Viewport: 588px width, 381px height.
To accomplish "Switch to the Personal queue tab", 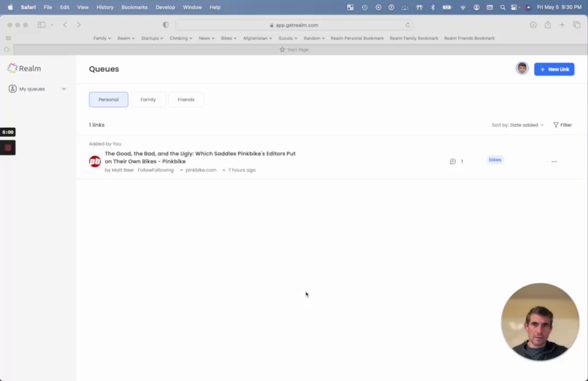I will [x=109, y=99].
